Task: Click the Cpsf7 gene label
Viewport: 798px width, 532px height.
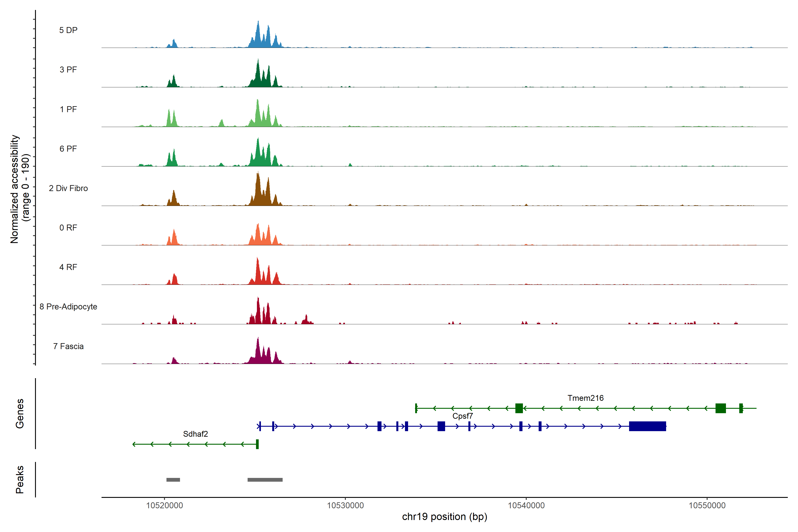Action: [x=462, y=416]
